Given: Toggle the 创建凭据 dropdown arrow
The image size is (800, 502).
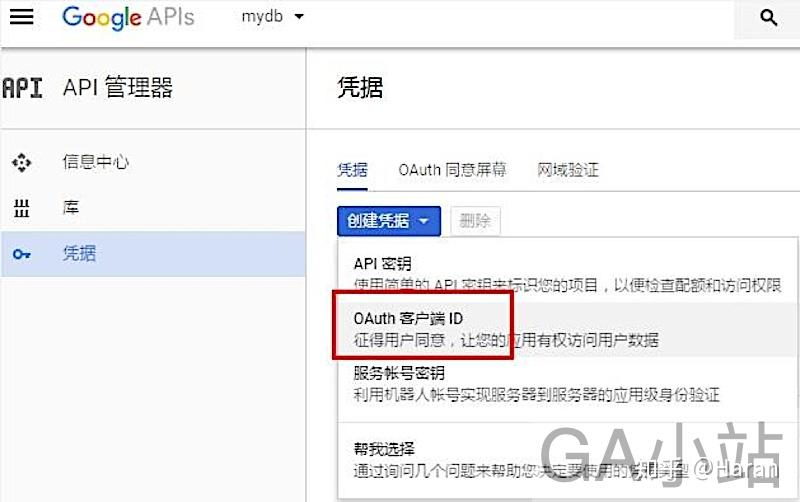Looking at the screenshot, I should point(423,221).
